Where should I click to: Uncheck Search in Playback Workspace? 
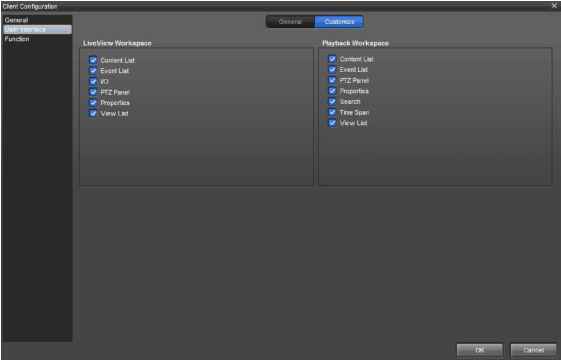pyautogui.click(x=332, y=102)
